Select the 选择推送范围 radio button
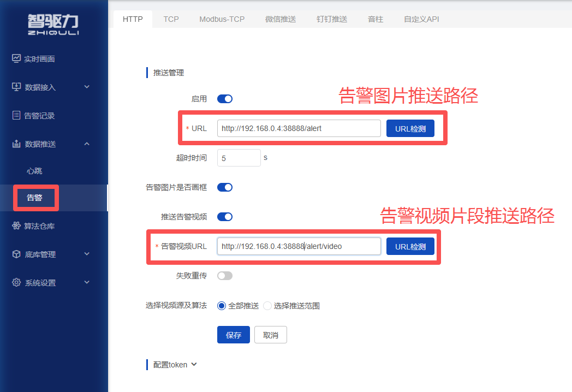572x392 pixels. tap(267, 306)
